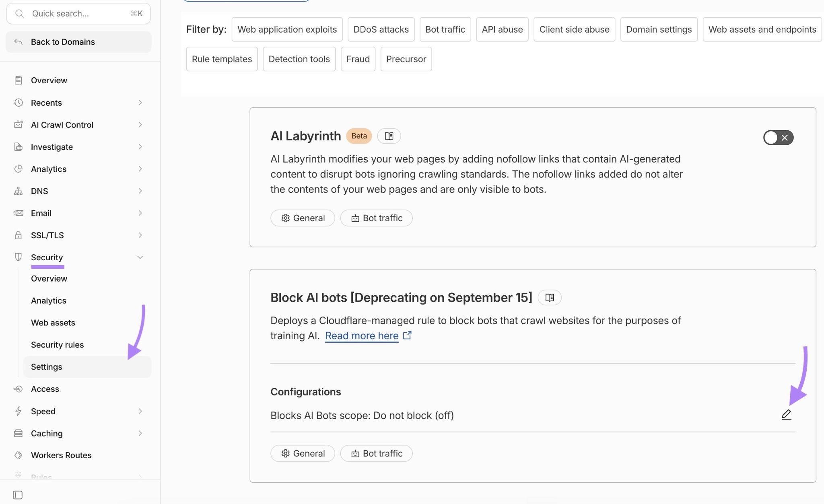Open the Read more here link

coord(362,336)
